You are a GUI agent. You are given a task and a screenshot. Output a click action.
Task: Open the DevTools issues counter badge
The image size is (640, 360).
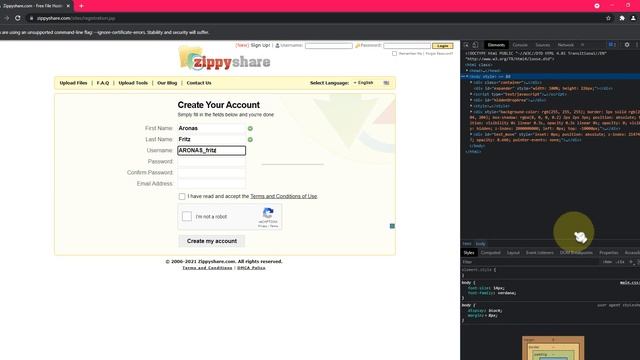click(612, 45)
